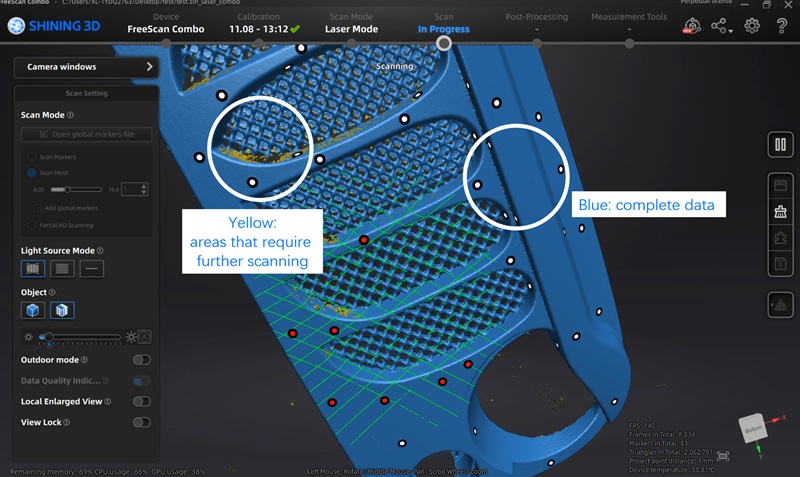800x477 pixels.
Task: Click the save floppy disk icon
Action: click(780, 264)
